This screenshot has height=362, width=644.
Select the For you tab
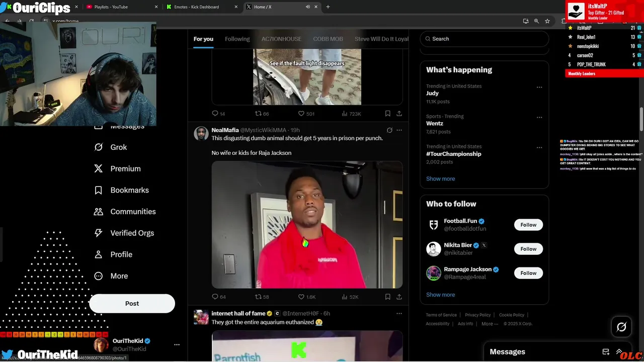[203, 39]
